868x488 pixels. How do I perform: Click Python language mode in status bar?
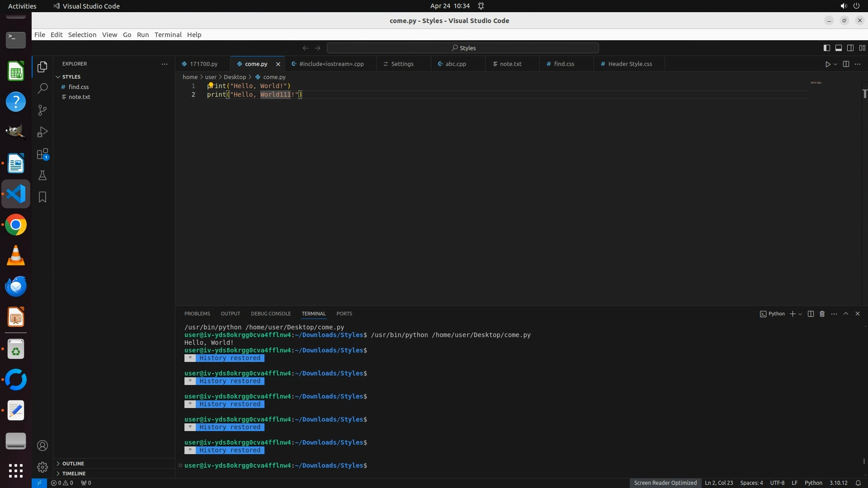coord(813,483)
